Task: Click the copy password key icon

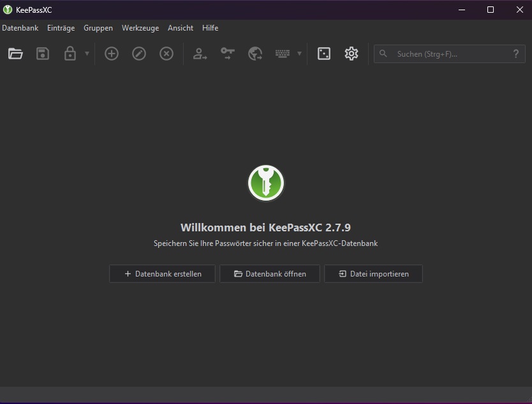Action: click(227, 54)
